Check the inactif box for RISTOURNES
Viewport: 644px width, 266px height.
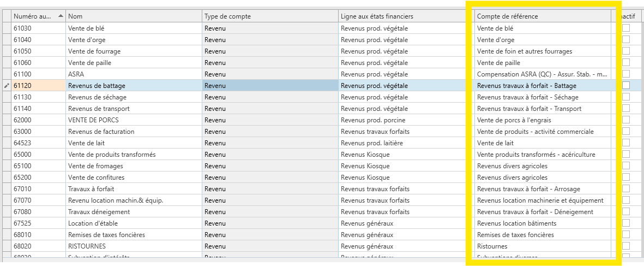point(626,246)
